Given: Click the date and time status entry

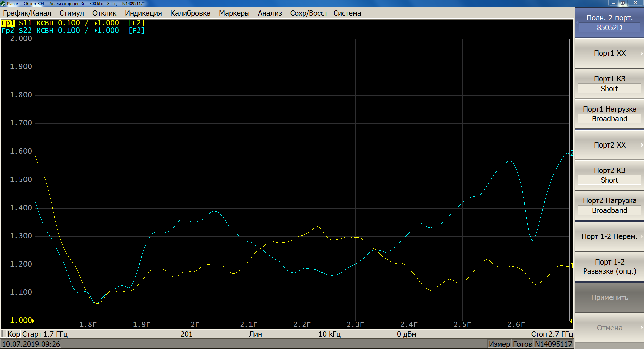Looking at the screenshot, I should 31,344.
